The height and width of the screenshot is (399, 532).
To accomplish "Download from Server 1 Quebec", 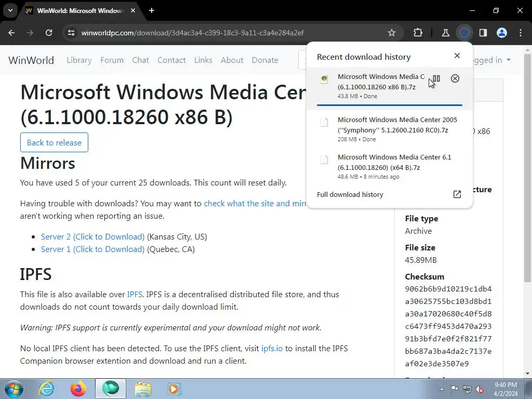I will click(92, 249).
